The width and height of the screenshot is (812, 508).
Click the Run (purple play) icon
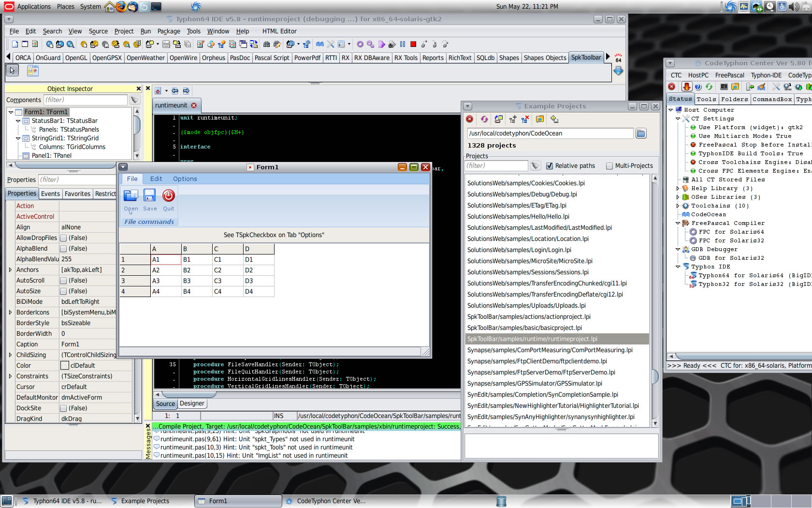381,44
